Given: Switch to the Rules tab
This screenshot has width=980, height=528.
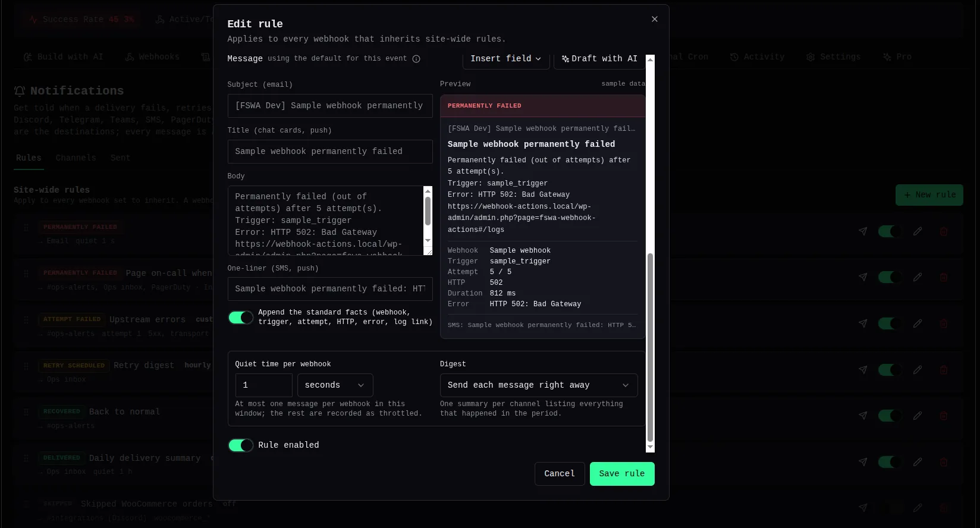Looking at the screenshot, I should (29, 158).
